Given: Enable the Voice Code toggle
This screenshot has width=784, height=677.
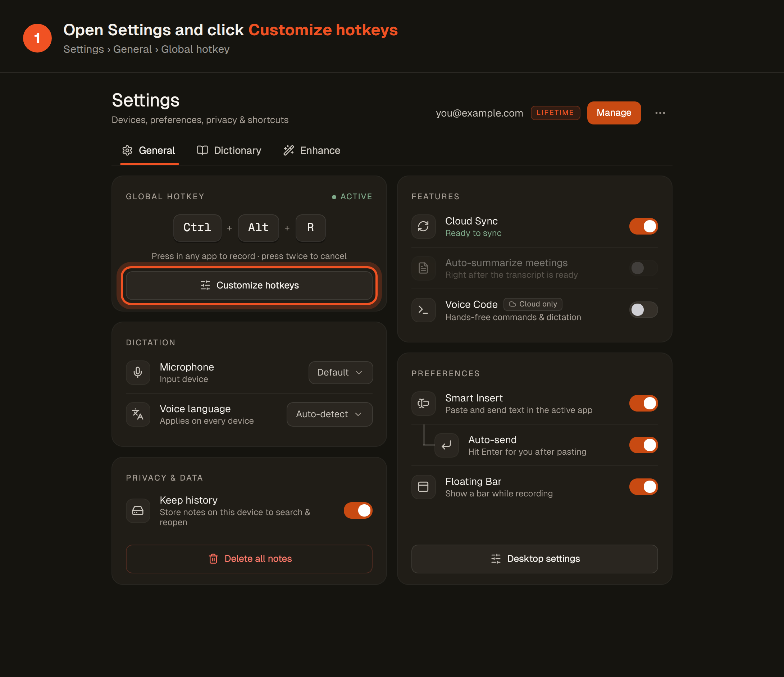Looking at the screenshot, I should (643, 310).
